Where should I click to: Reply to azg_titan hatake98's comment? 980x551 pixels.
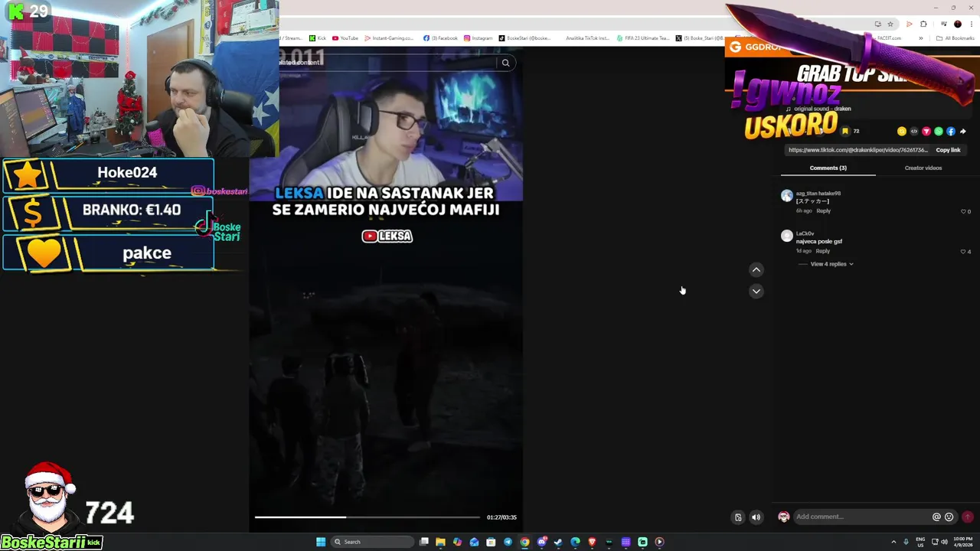pyautogui.click(x=823, y=210)
